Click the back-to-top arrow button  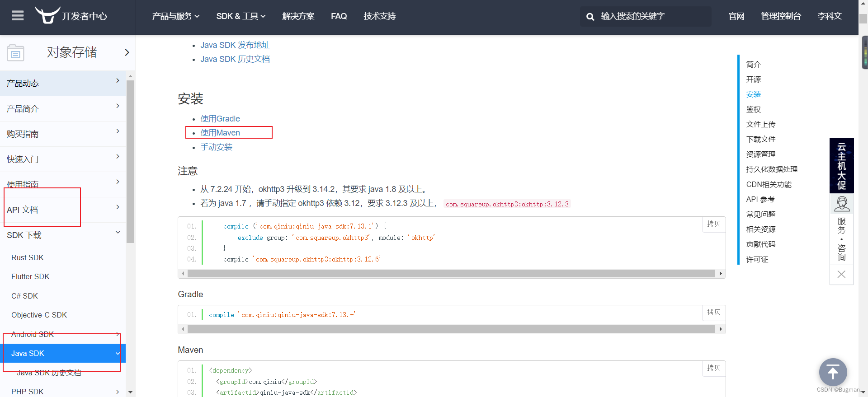[833, 372]
